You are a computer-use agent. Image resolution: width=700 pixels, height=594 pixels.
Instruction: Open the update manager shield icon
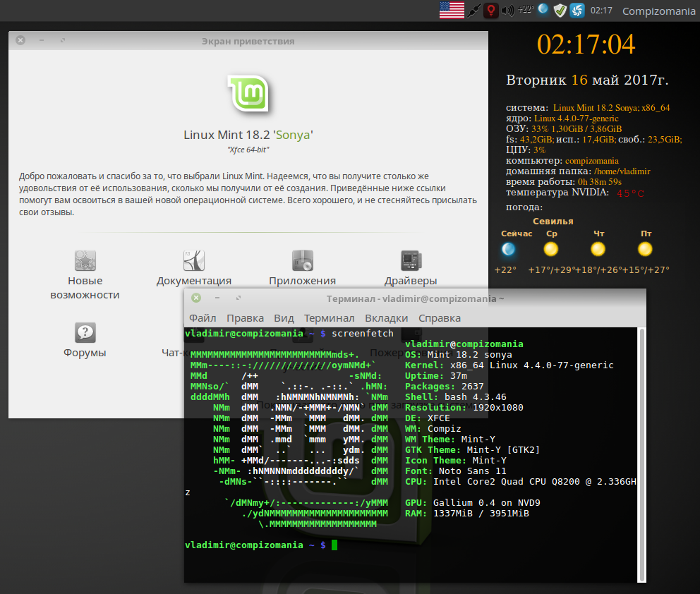click(x=560, y=11)
